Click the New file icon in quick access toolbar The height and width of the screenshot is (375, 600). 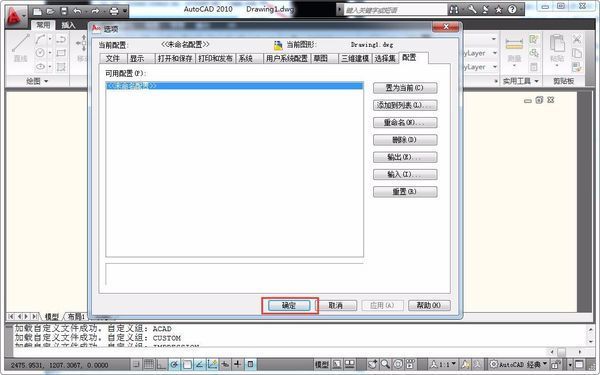point(37,11)
